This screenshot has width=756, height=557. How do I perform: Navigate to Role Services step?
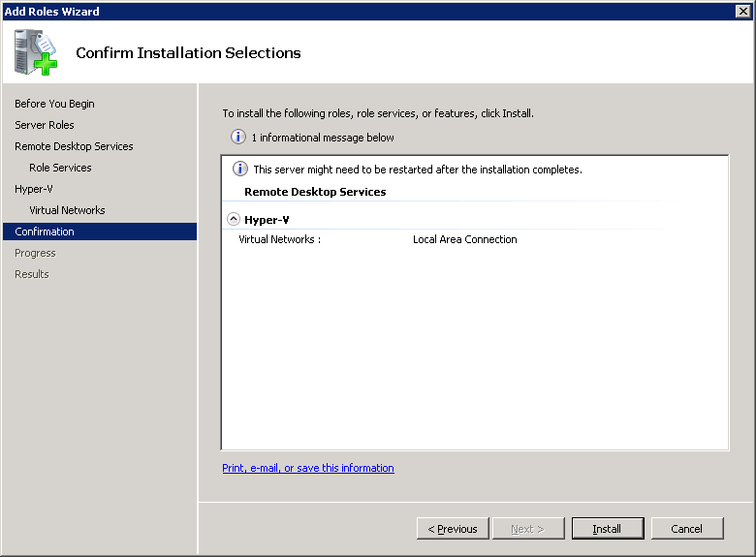pos(60,168)
